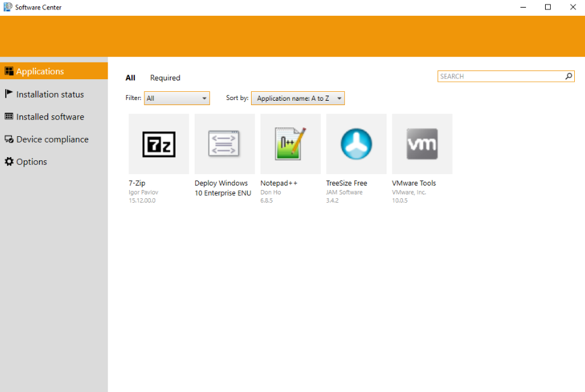Open the Notepad++ application icon
This screenshot has width=585, height=392.
(291, 144)
